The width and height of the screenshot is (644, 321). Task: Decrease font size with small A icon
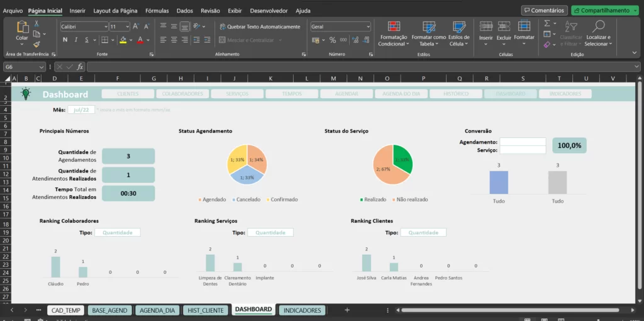(x=147, y=26)
